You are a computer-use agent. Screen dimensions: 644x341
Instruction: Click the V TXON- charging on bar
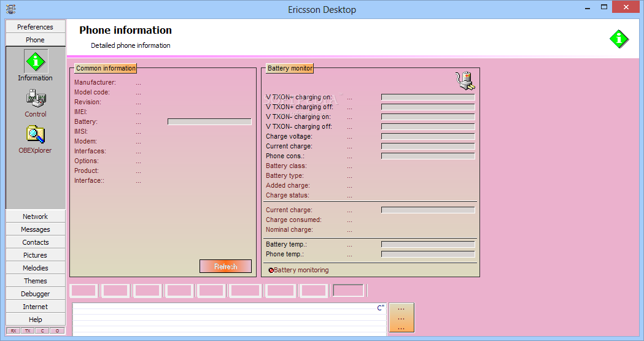[428, 117]
